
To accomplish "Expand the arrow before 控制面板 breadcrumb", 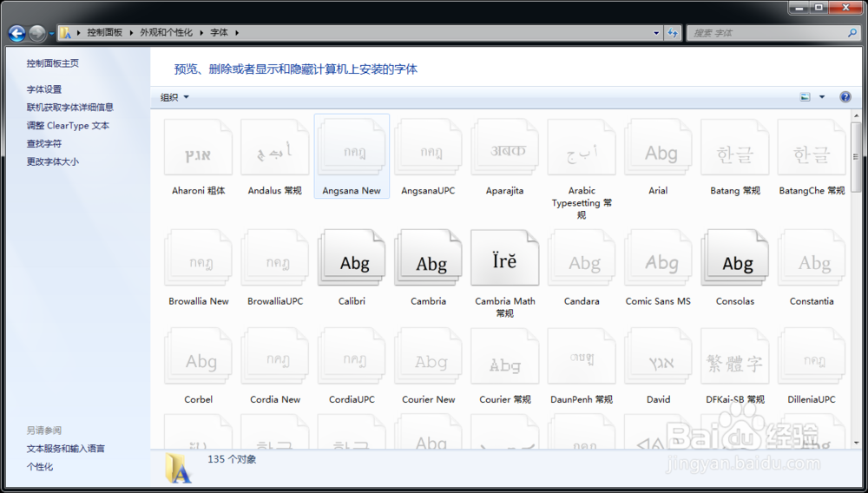I will point(79,33).
